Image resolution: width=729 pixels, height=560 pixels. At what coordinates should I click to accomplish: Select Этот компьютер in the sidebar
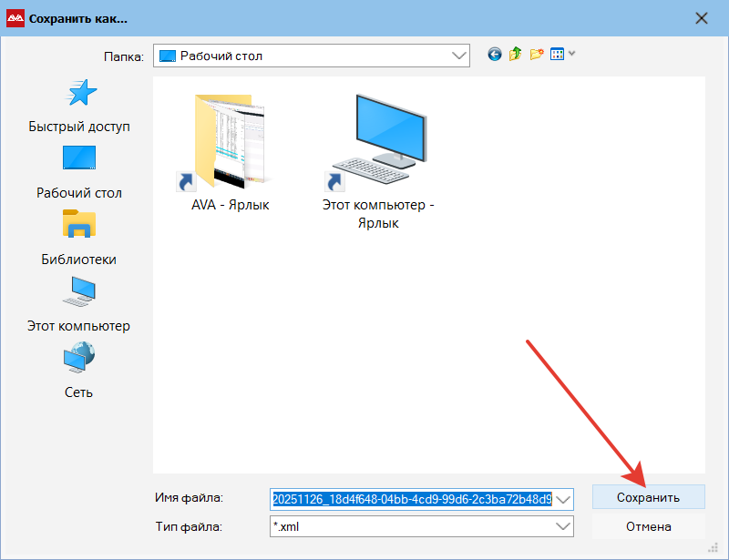click(x=79, y=304)
